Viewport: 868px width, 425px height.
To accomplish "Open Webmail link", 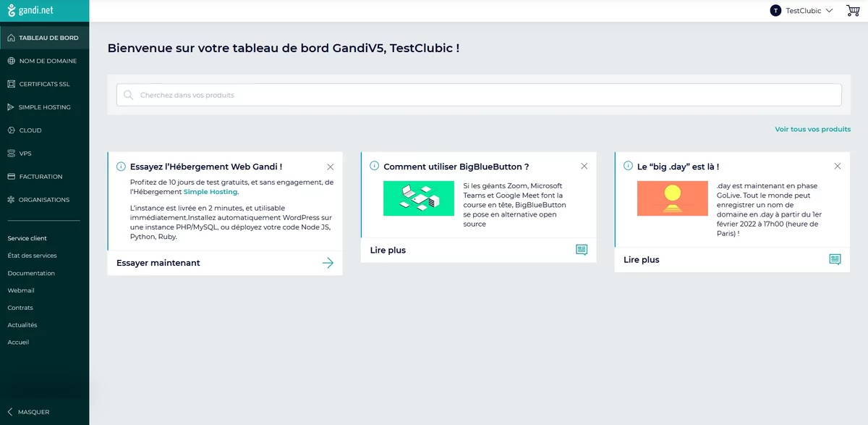I will click(21, 290).
